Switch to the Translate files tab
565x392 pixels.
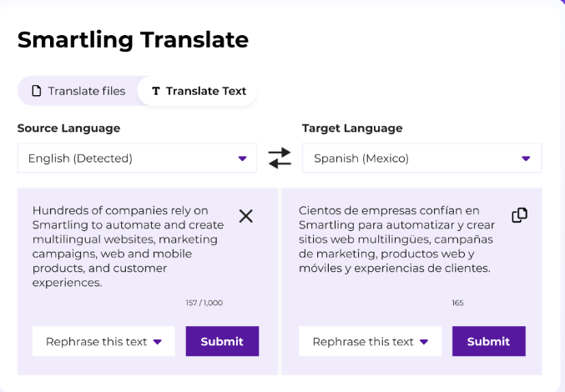pos(78,91)
